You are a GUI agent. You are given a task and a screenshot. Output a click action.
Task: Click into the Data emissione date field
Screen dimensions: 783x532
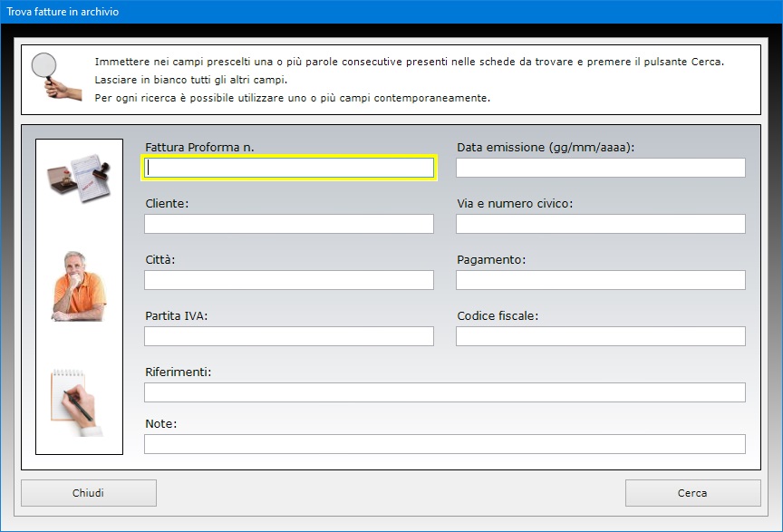pyautogui.click(x=600, y=168)
